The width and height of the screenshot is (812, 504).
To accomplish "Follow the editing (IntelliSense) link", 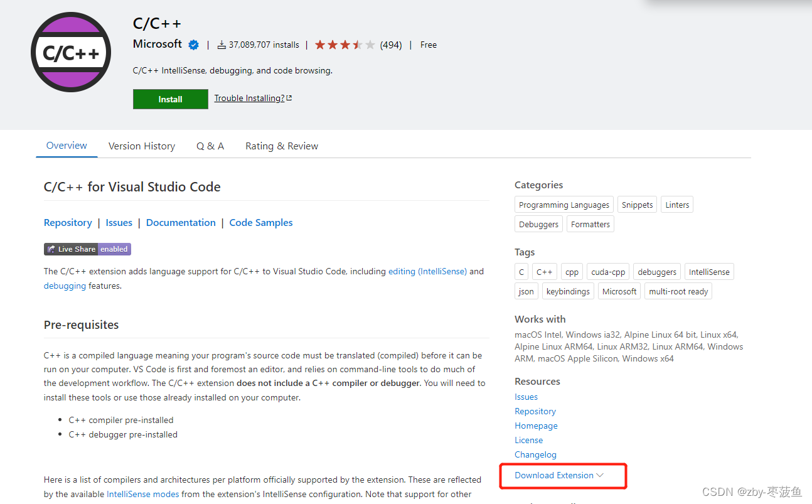I will pos(427,271).
